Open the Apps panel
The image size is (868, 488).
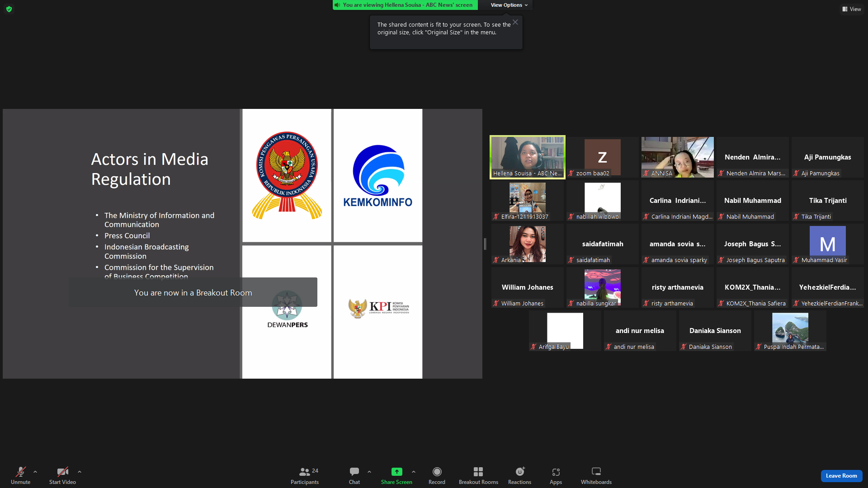[x=556, y=476]
